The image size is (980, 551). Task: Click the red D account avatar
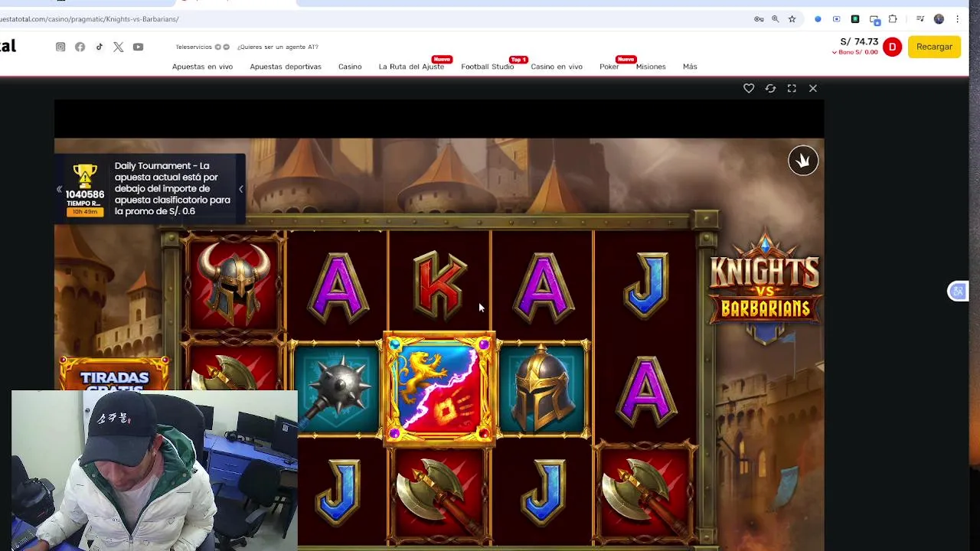click(x=892, y=47)
